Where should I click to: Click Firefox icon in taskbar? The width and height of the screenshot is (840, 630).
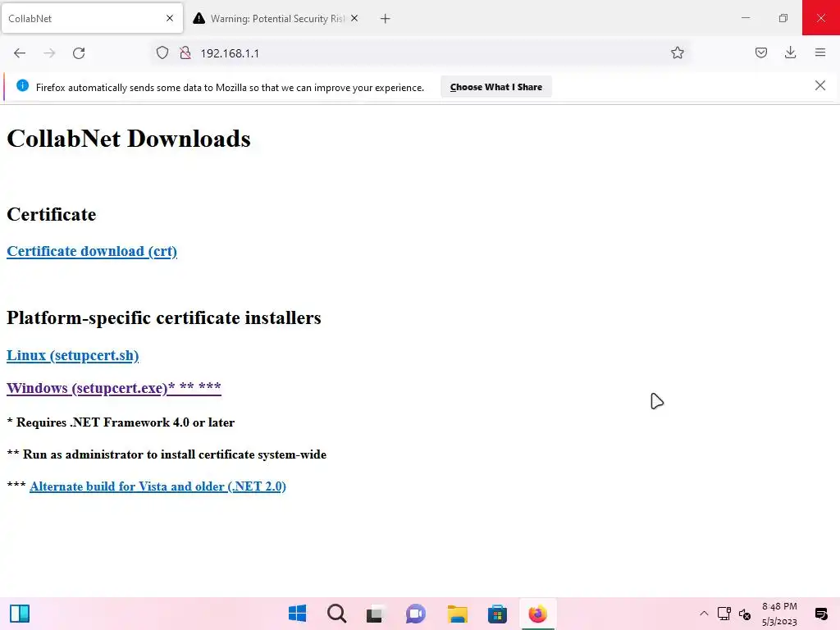537,614
